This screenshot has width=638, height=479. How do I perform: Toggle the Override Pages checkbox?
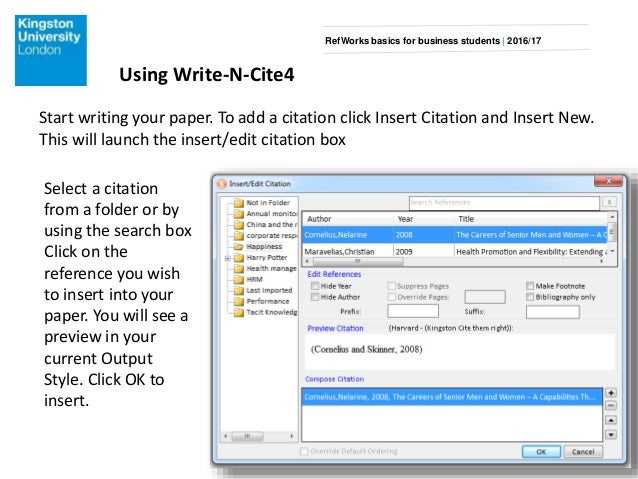click(391, 297)
